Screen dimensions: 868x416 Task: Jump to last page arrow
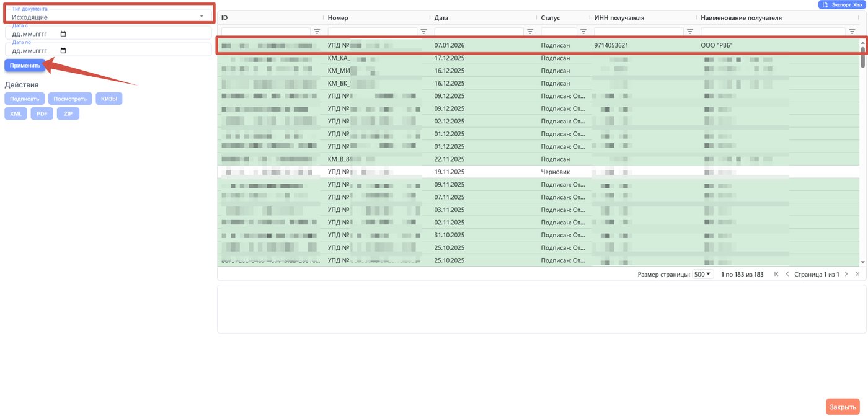pos(857,274)
